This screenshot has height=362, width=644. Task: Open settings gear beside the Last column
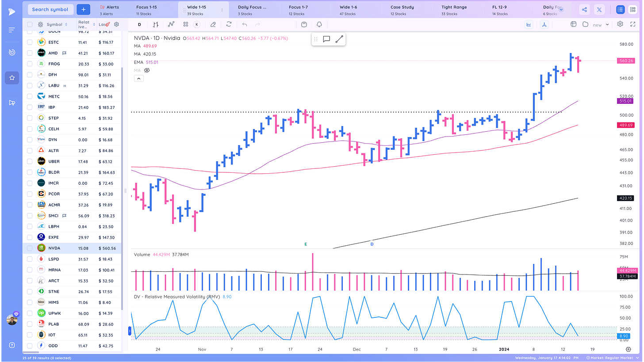[x=116, y=25]
